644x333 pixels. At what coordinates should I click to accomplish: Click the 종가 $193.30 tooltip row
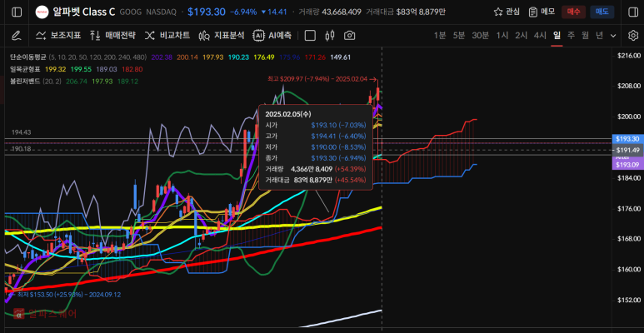[x=316, y=157]
